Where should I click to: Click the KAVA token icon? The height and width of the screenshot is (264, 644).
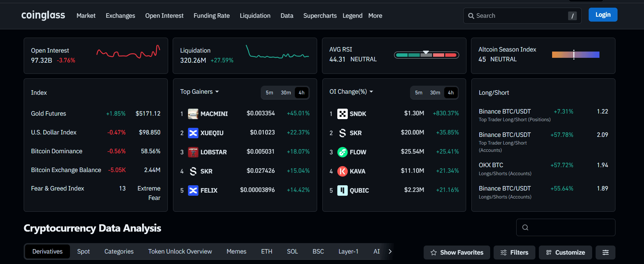(x=342, y=171)
